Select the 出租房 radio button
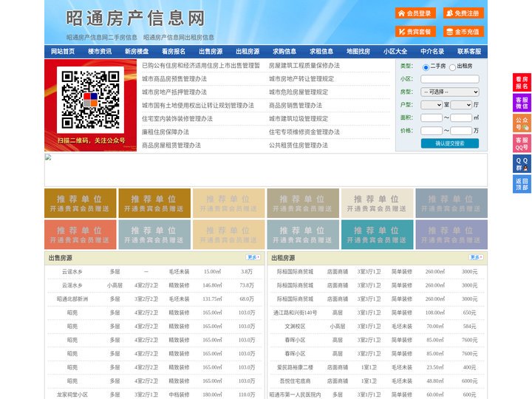Image resolution: width=532 pixels, height=399 pixels. (x=452, y=67)
